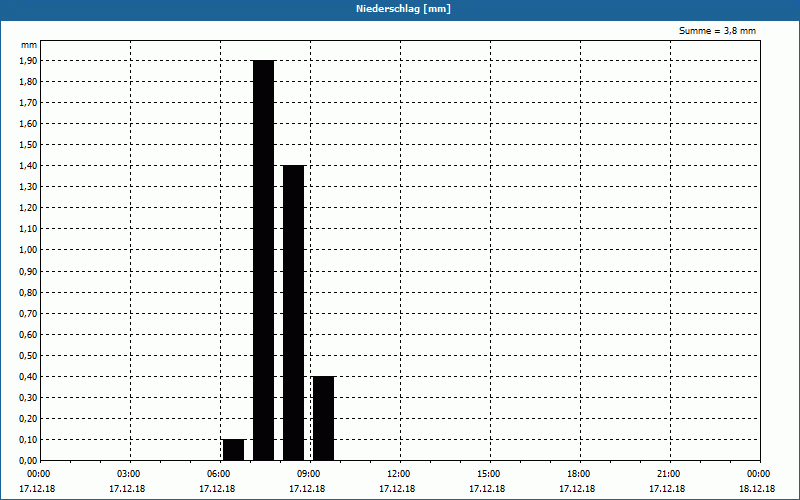Screen dimensions: 800x500
Task: Click the 0,70 y-axis label
Action: [29, 314]
